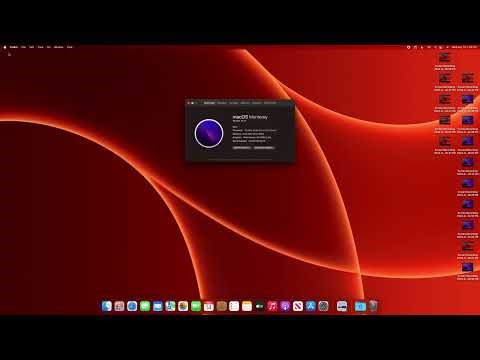Switch to the Displays tab in About This Mac
This screenshot has height=360, width=480.
[x=222, y=103]
